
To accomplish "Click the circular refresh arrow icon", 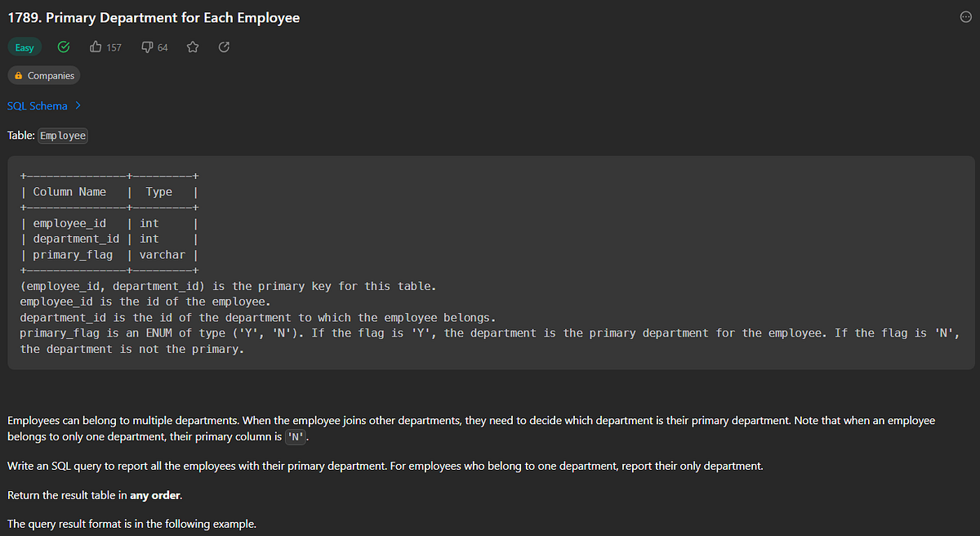I will tap(224, 47).
